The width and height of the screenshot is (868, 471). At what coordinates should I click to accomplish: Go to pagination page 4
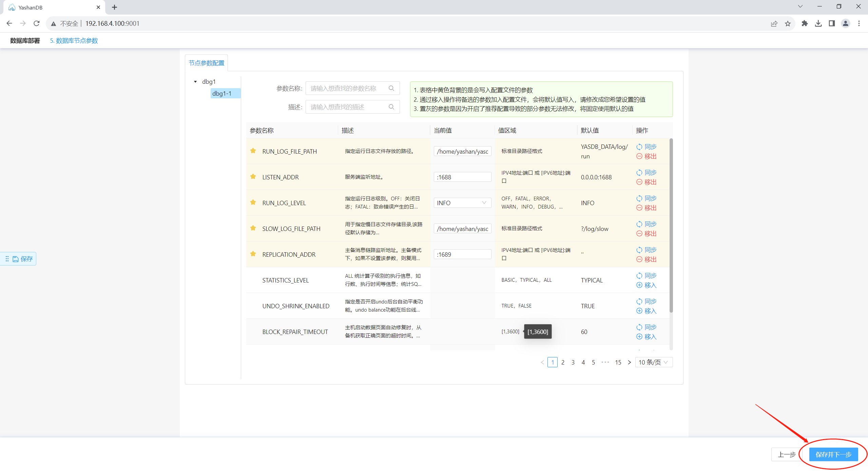coord(583,362)
